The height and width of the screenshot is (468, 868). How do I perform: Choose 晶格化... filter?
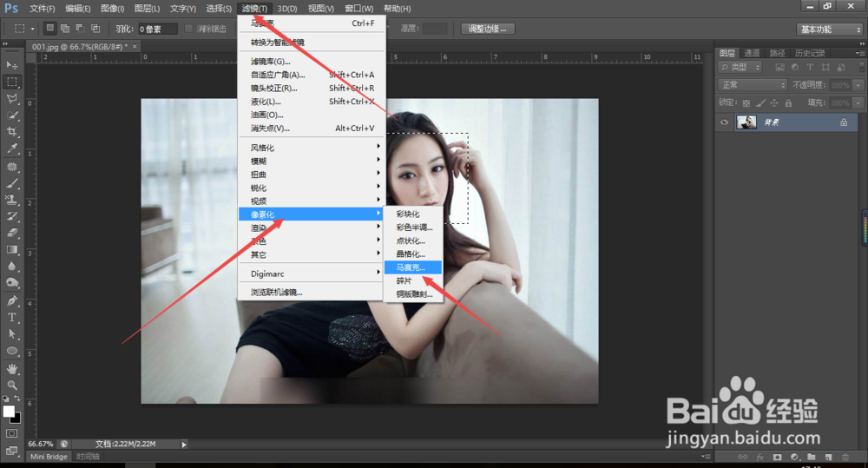tap(413, 254)
